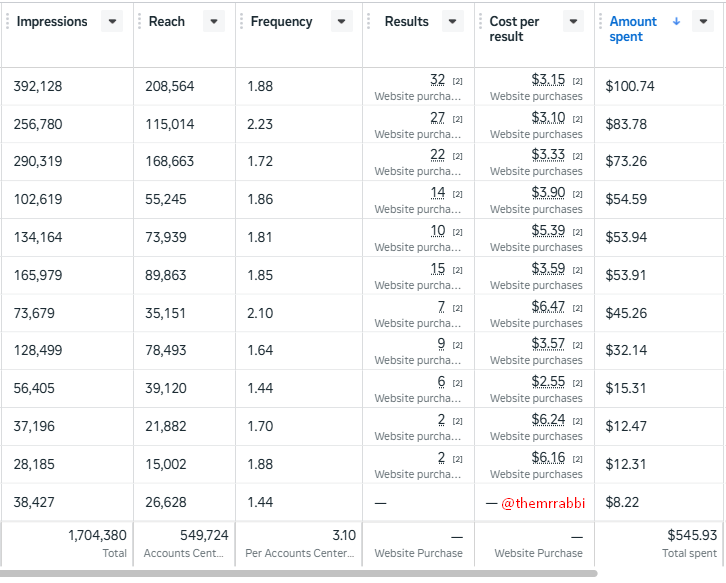726x583 pixels.
Task: Open the Amount spent column dropdown arrow
Action: point(703,22)
